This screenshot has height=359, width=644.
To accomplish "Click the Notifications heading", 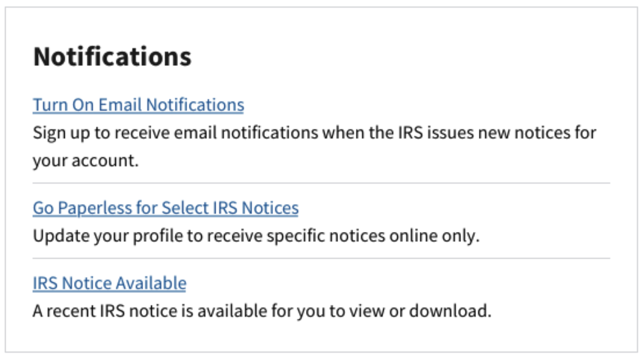I will (x=112, y=56).
